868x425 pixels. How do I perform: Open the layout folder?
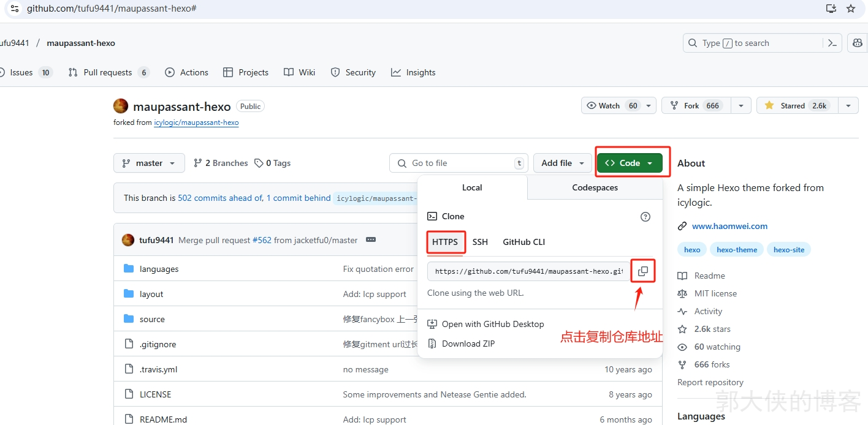(x=151, y=294)
